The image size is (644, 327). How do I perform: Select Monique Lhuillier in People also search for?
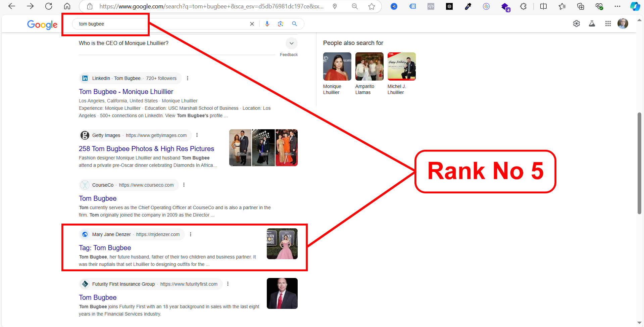click(337, 74)
